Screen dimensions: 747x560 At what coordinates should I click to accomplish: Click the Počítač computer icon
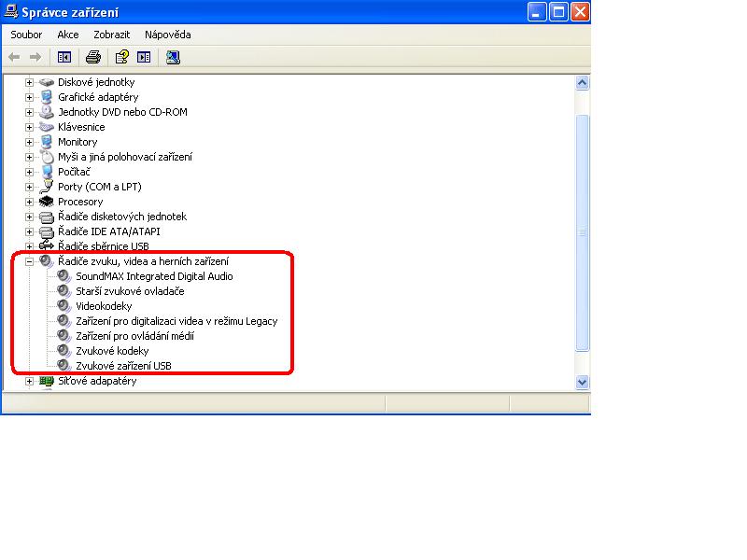pyautogui.click(x=47, y=172)
